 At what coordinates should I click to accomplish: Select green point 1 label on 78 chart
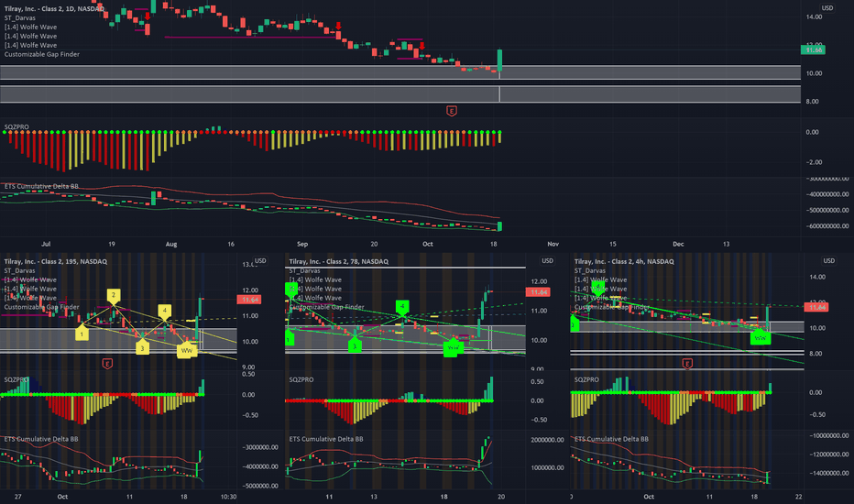coord(290,338)
